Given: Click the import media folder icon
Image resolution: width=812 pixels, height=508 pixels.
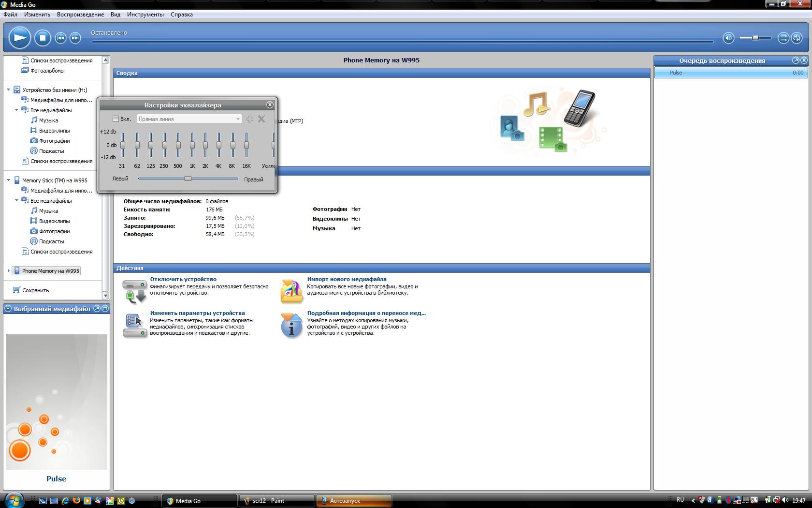Looking at the screenshot, I should click(291, 291).
